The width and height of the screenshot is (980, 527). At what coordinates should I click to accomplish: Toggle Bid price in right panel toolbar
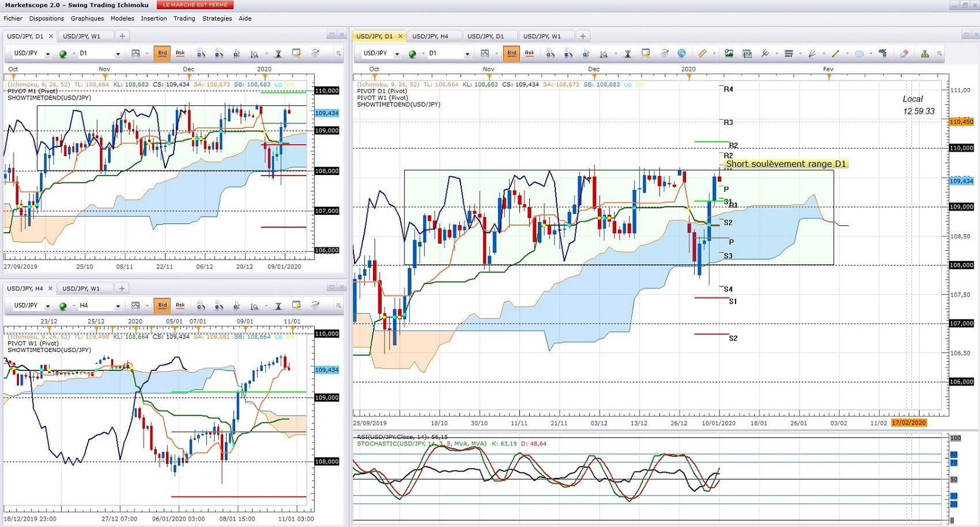[512, 54]
